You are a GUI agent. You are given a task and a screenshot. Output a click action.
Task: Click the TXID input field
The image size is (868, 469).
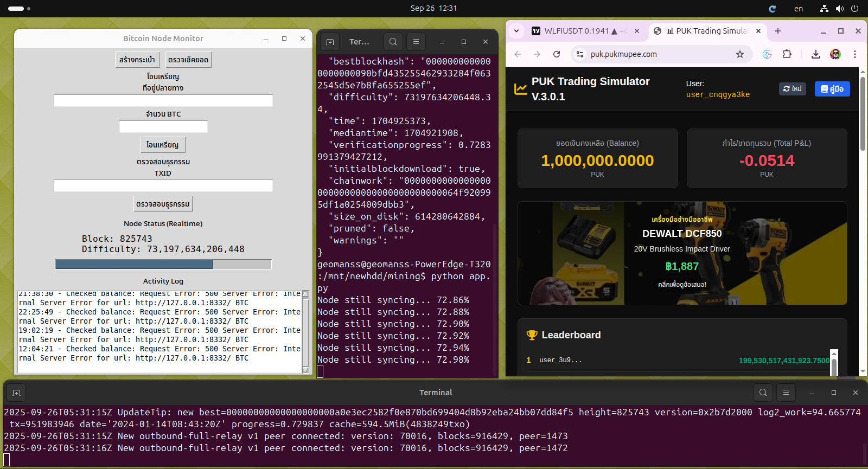(x=163, y=186)
